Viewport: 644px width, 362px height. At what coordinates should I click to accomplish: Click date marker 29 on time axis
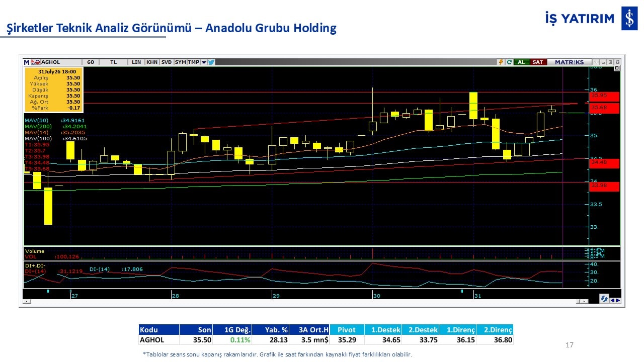pyautogui.click(x=276, y=296)
